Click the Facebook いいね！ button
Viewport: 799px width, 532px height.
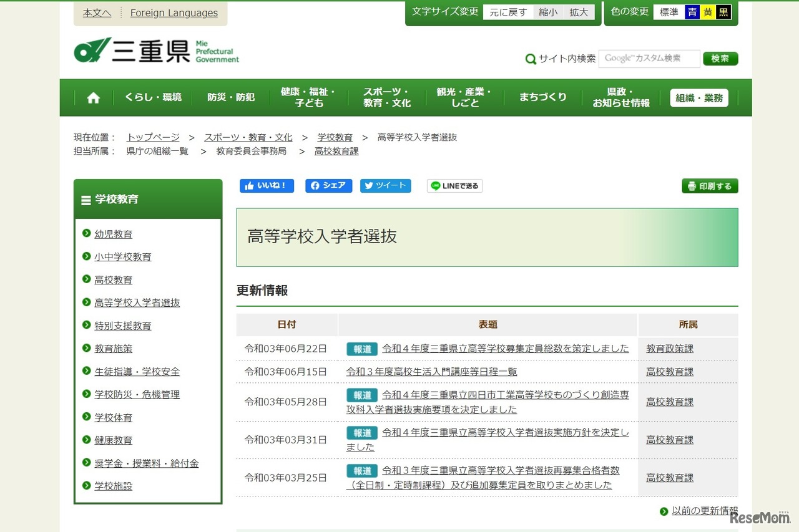pos(267,185)
